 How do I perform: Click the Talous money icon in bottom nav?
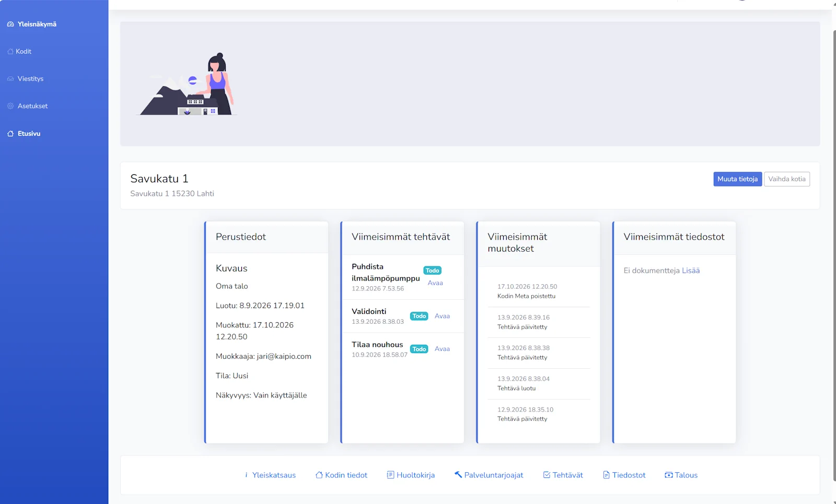pyautogui.click(x=668, y=475)
